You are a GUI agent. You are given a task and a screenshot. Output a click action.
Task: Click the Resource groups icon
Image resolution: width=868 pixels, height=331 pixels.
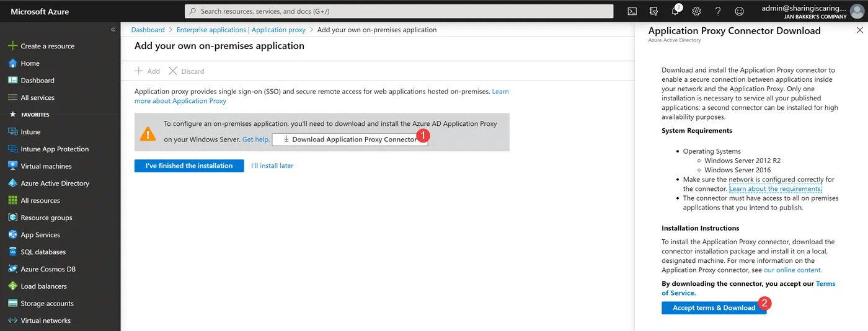[12, 218]
